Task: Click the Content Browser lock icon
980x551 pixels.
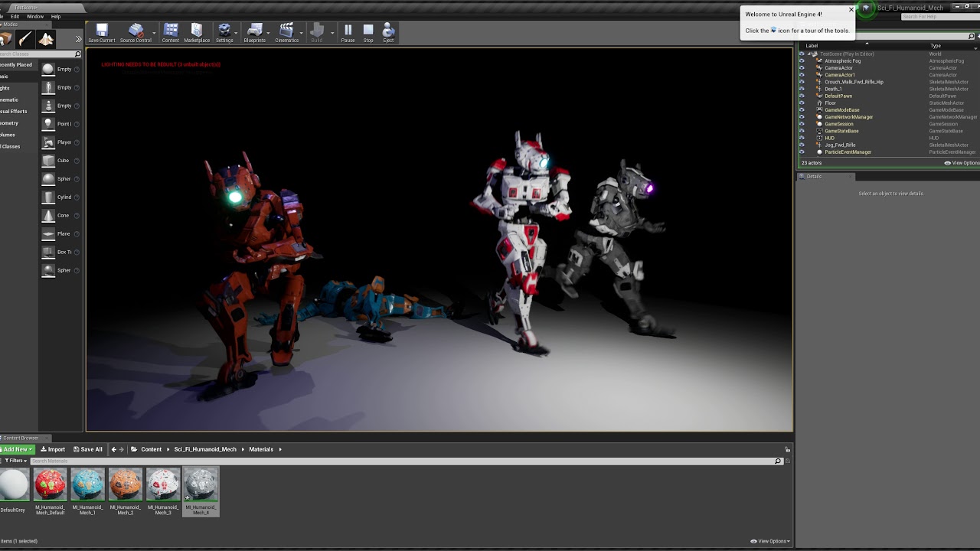Action: [787, 449]
